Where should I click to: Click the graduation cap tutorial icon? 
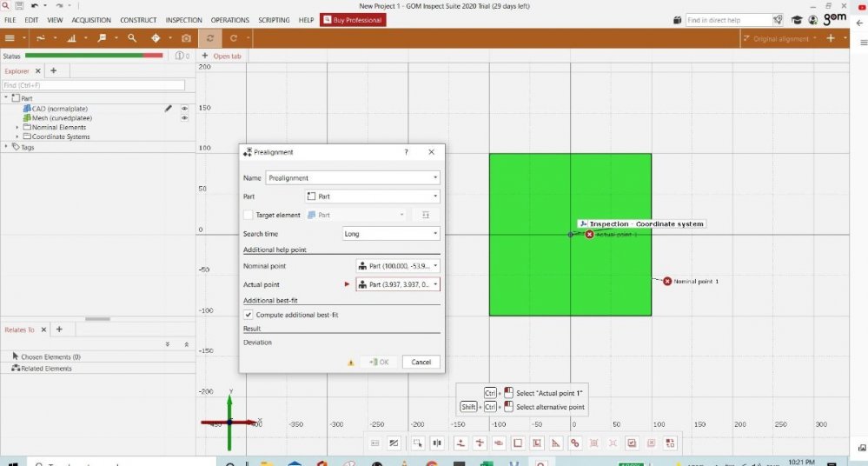pos(797,20)
